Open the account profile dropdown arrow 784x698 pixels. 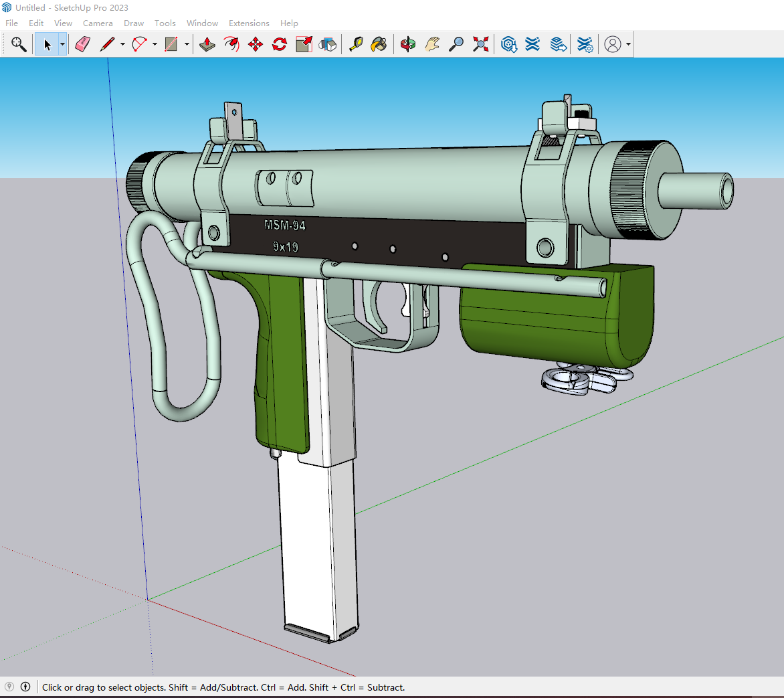tap(628, 44)
